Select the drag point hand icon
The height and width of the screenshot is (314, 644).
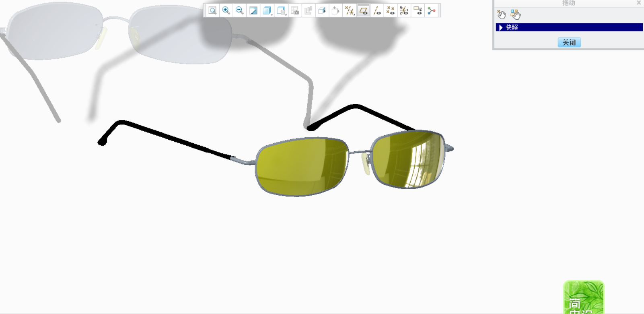pyautogui.click(x=501, y=15)
